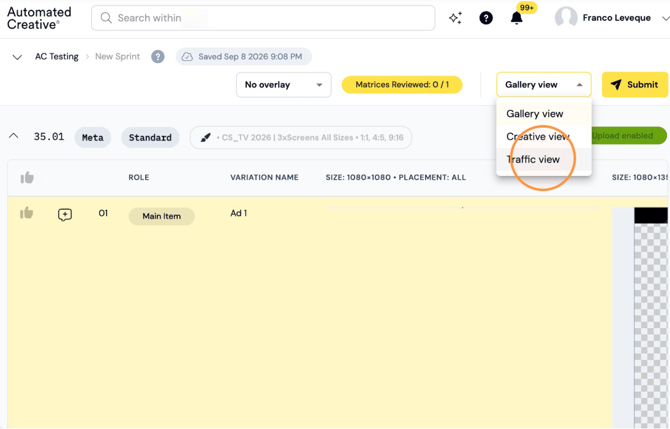Image resolution: width=670 pixels, height=429 pixels.
Task: Click the Ad 1 variation name
Action: (x=239, y=213)
